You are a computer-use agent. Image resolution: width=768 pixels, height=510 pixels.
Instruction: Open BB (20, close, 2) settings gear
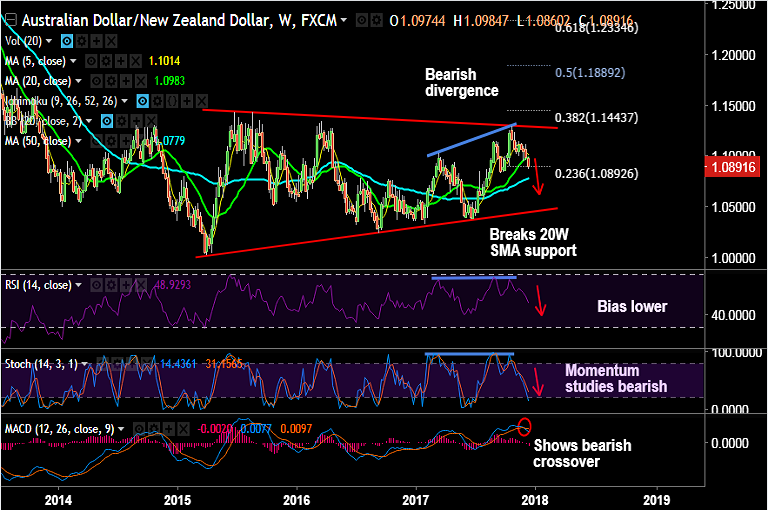coord(121,121)
